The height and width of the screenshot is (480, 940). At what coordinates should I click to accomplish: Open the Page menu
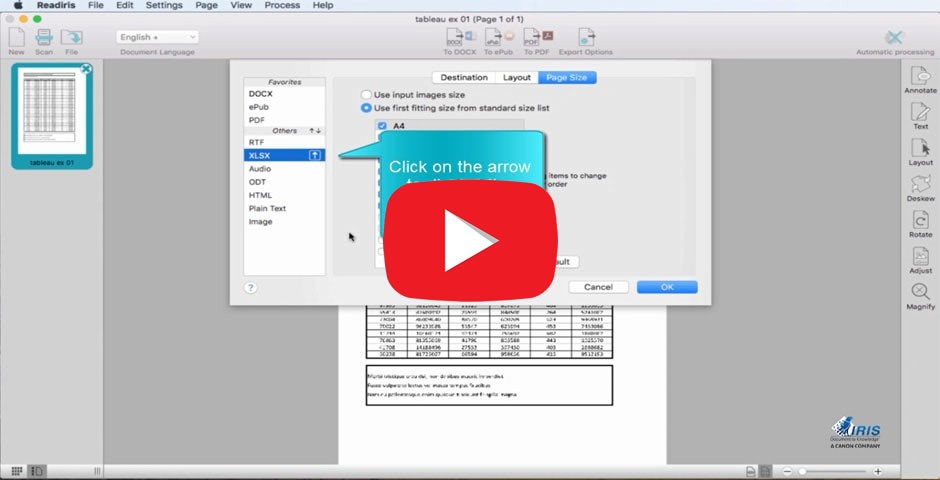[x=206, y=5]
